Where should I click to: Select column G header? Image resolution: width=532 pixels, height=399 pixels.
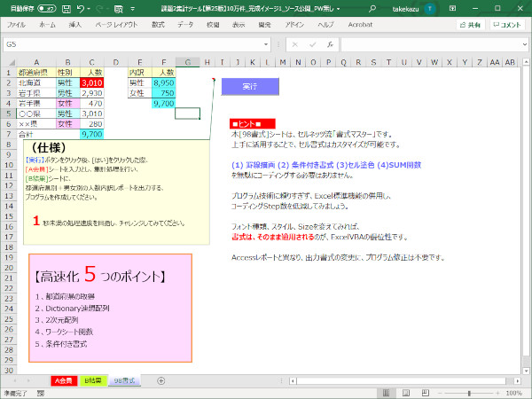pos(188,62)
